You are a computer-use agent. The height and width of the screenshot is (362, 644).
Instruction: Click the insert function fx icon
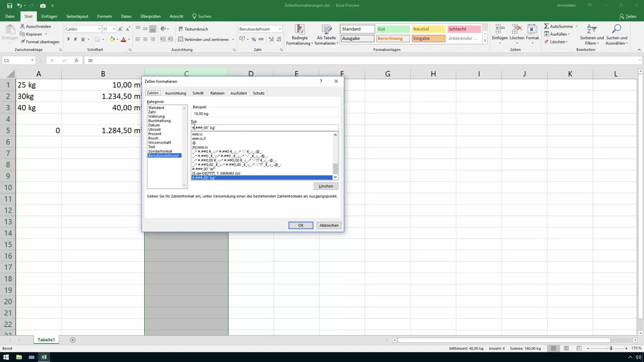(x=76, y=60)
